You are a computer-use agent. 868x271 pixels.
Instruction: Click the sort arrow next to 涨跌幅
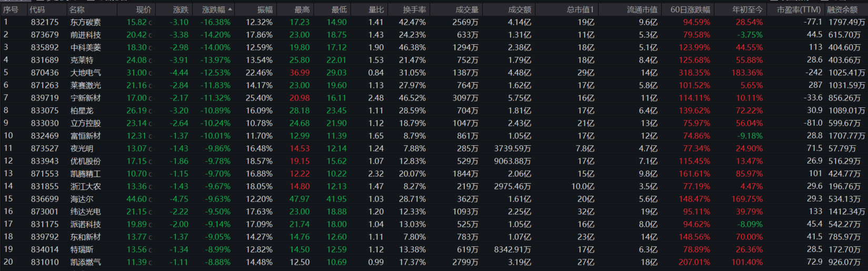point(230,9)
